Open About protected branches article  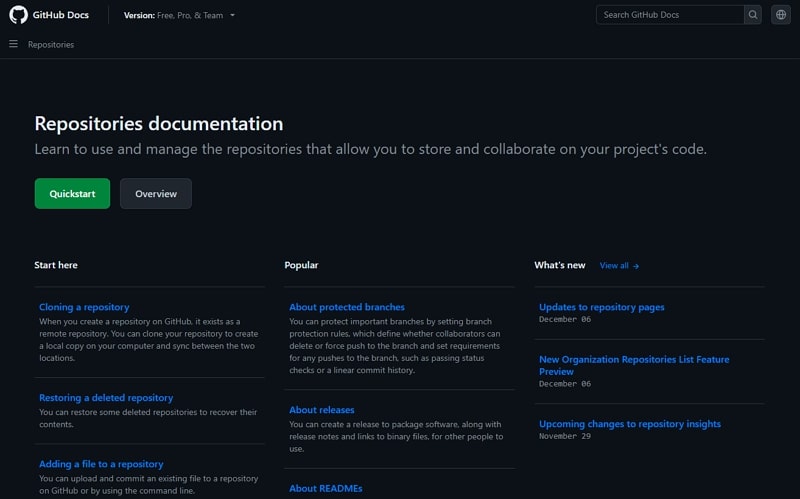coord(347,307)
